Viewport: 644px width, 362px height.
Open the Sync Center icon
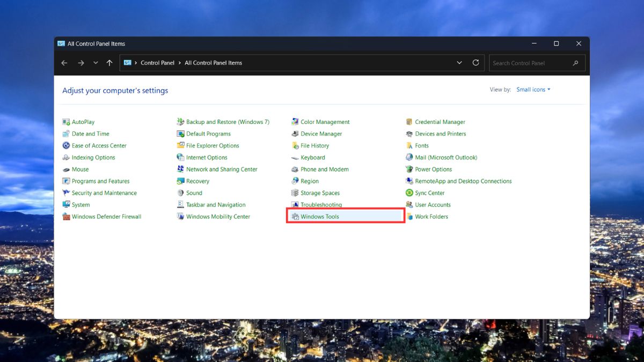(x=409, y=193)
